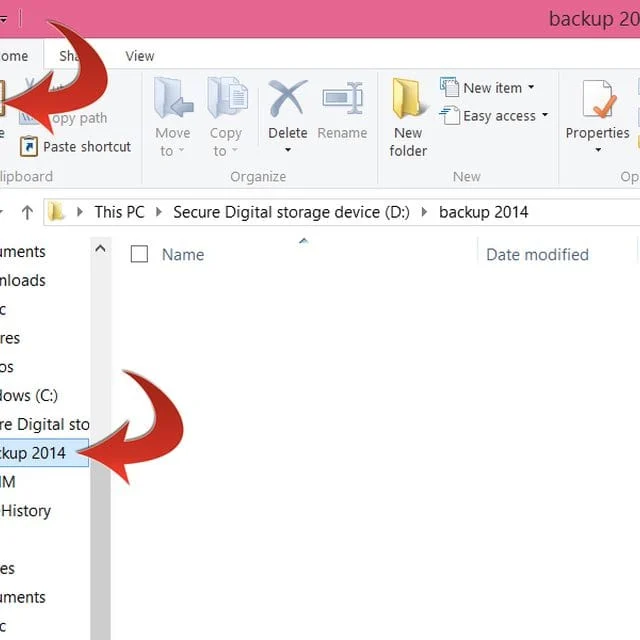640x640 pixels.
Task: Select Secure Digital storage device (D:) breadcrumb
Action: coord(291,212)
